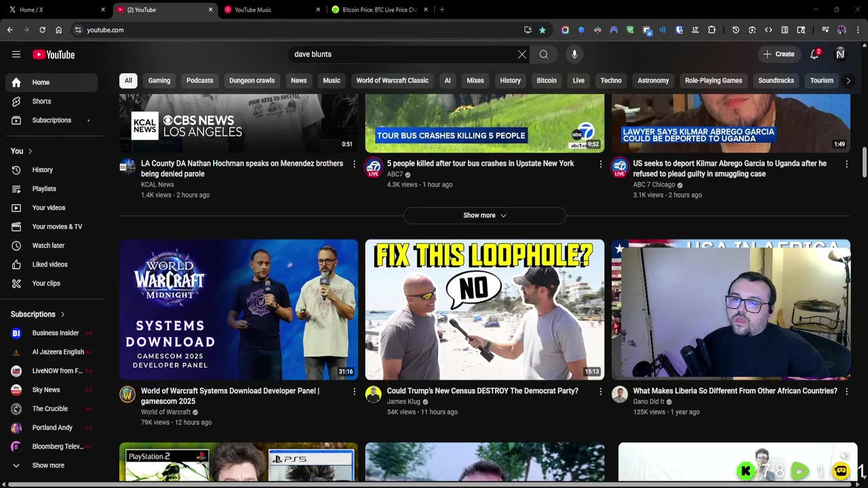868x488 pixels.
Task: Open Your videos in sidebar
Action: 52,208
